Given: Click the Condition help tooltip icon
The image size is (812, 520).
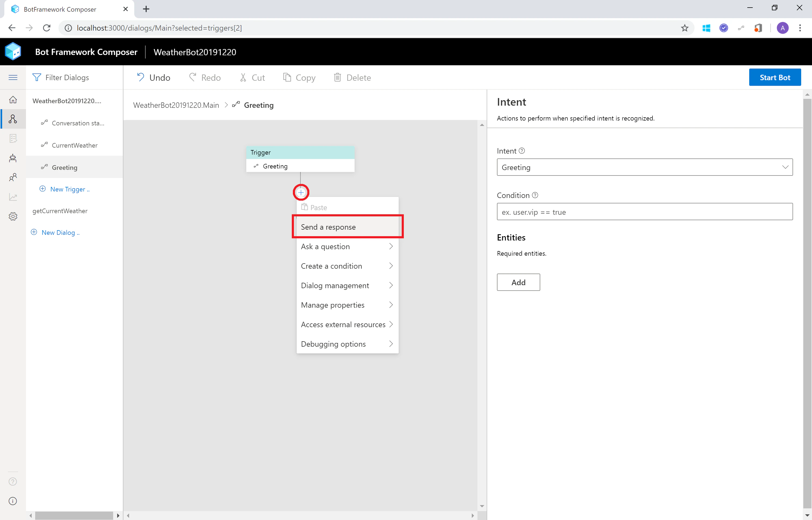Looking at the screenshot, I should tap(535, 195).
